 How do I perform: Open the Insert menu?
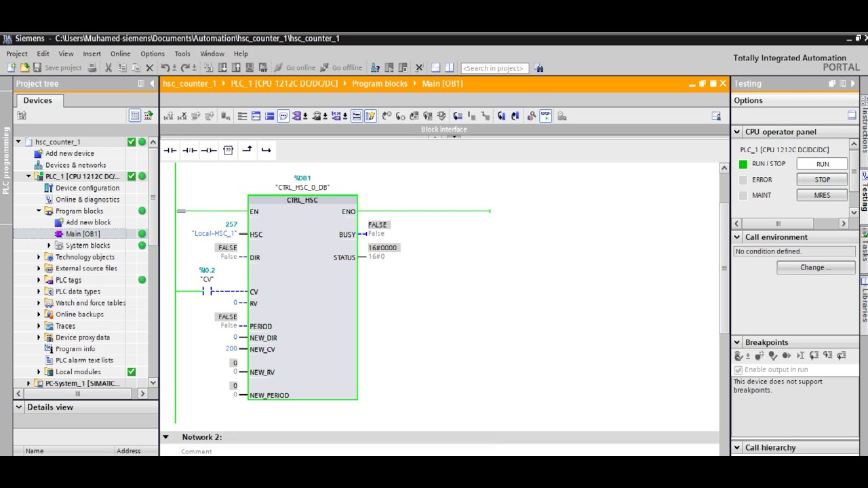pyautogui.click(x=92, y=54)
